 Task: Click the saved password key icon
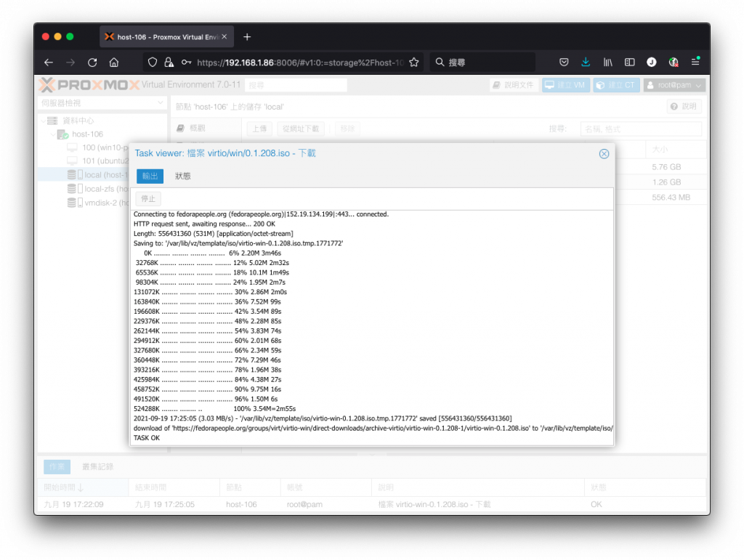[186, 62]
